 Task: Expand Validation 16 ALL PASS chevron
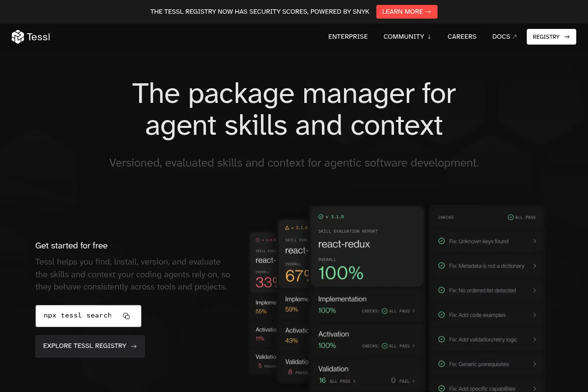[x=354, y=381]
